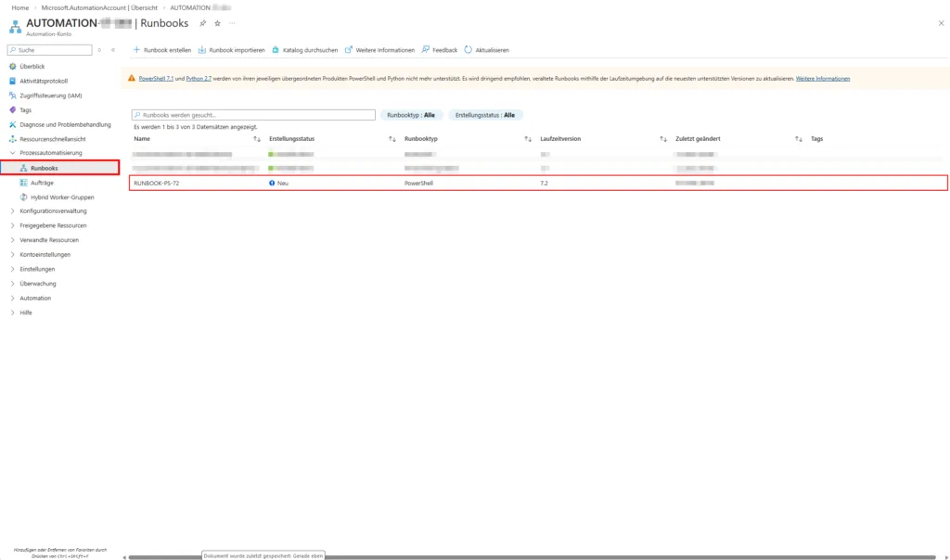Mark page as favorite with star icon
Screen dimensions: 950x560
(217, 23)
